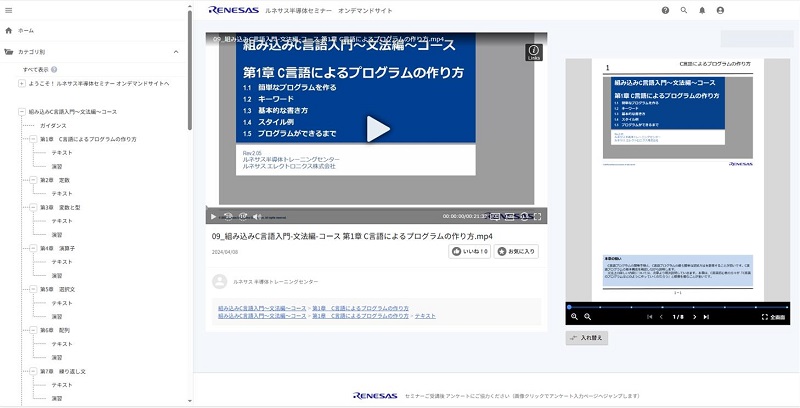Image resolution: width=800 pixels, height=408 pixels.
Task: Click the 2024/04/08 upload date
Action: click(x=225, y=252)
